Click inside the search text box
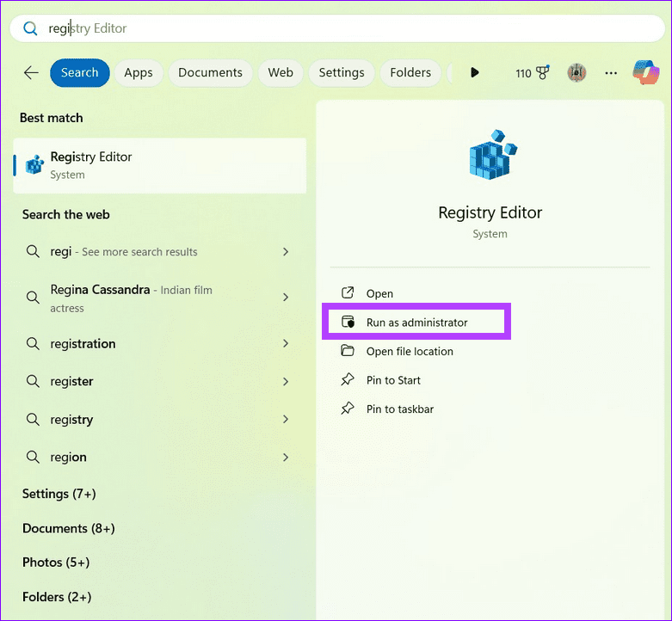Image resolution: width=672 pixels, height=621 pixels. (344, 28)
